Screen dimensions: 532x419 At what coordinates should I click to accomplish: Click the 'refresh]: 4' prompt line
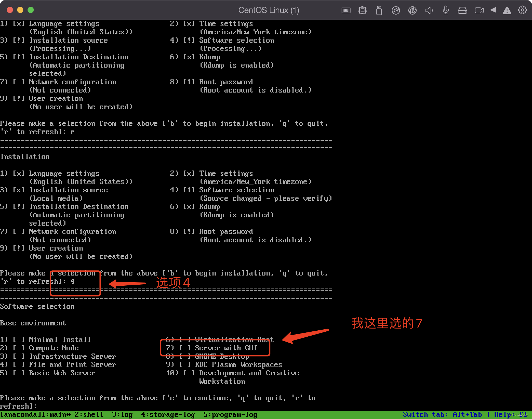(37, 281)
